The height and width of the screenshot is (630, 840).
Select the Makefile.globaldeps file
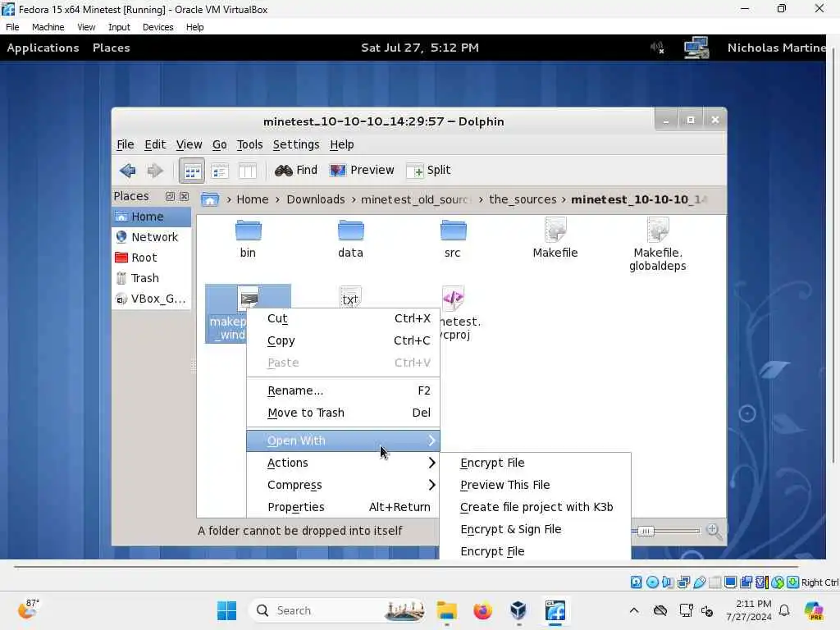pos(657,245)
